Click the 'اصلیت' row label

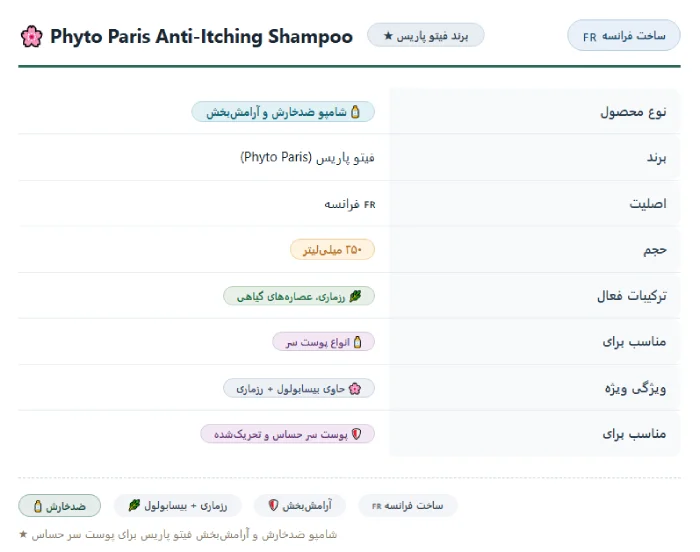(x=648, y=204)
